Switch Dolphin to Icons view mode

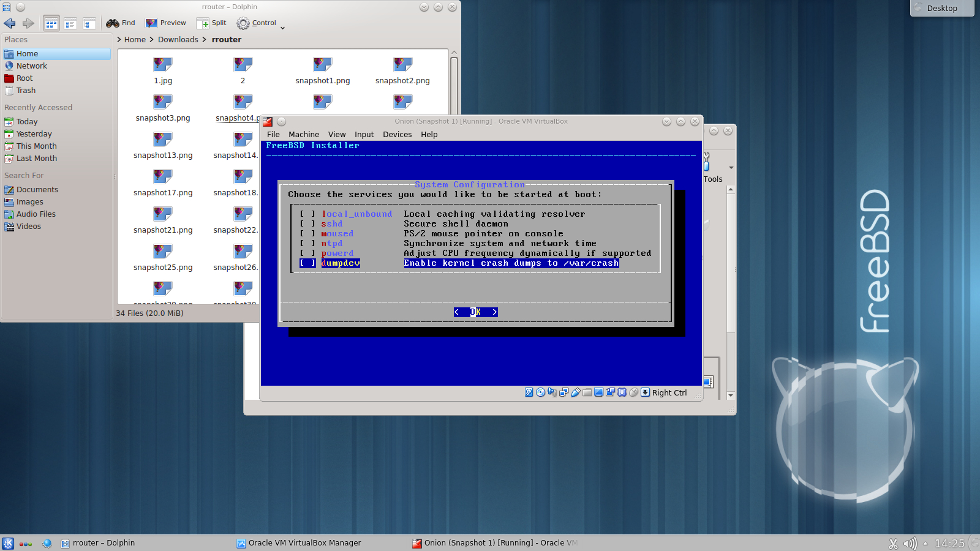51,24
